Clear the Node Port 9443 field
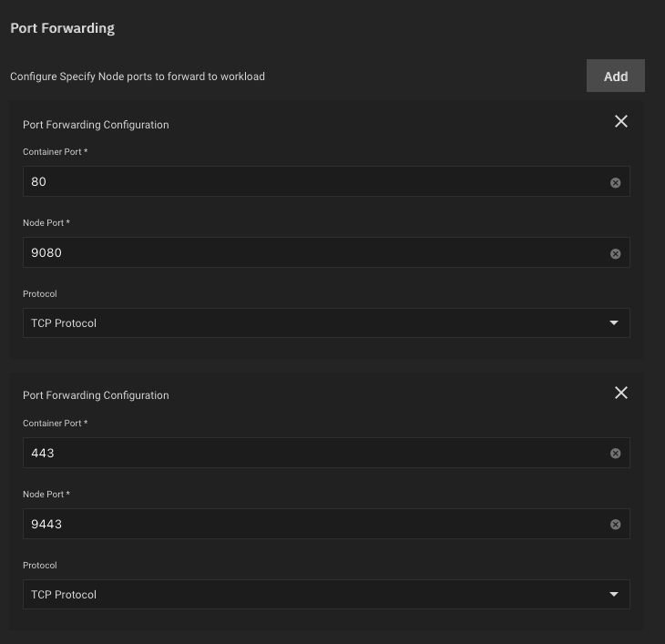This screenshot has height=644, width=665. point(616,525)
